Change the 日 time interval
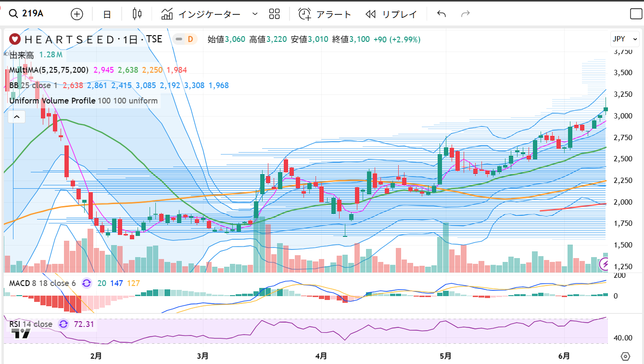Viewport: 644px width, 364px height. pyautogui.click(x=107, y=14)
